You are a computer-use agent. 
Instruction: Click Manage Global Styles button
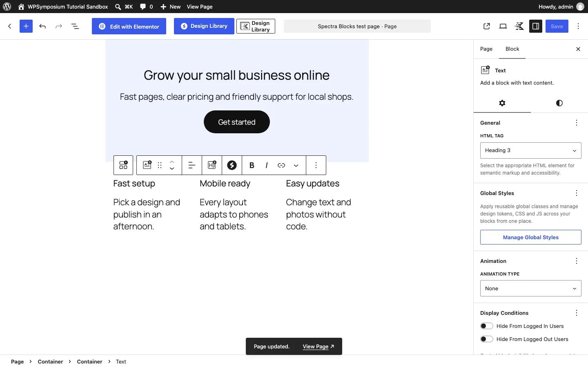pos(531,237)
